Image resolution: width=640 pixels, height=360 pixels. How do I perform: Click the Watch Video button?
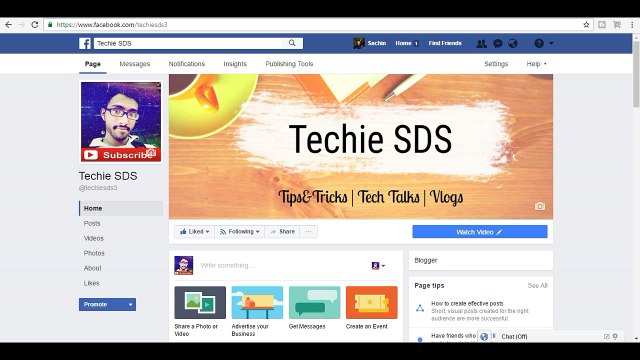(x=480, y=232)
